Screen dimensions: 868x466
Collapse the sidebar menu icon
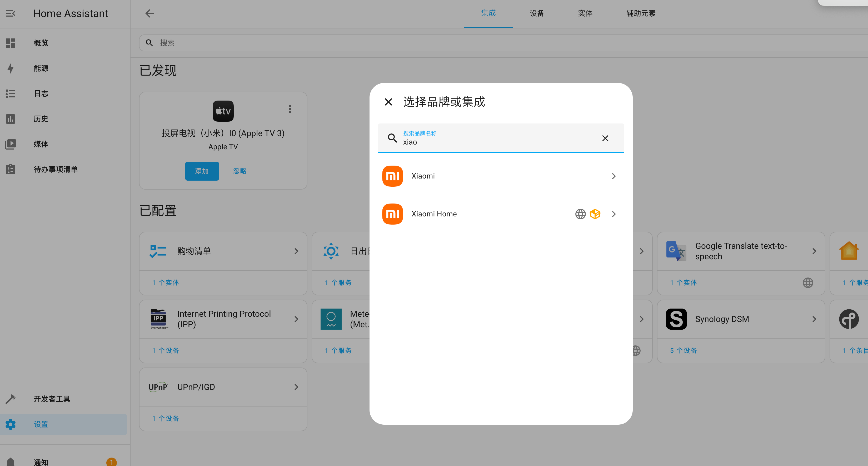point(11,13)
